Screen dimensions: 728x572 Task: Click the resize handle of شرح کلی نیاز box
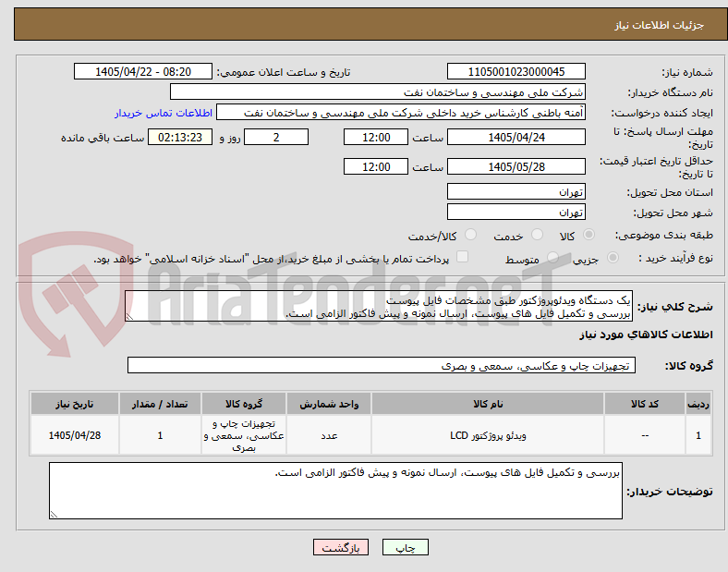coord(129,317)
